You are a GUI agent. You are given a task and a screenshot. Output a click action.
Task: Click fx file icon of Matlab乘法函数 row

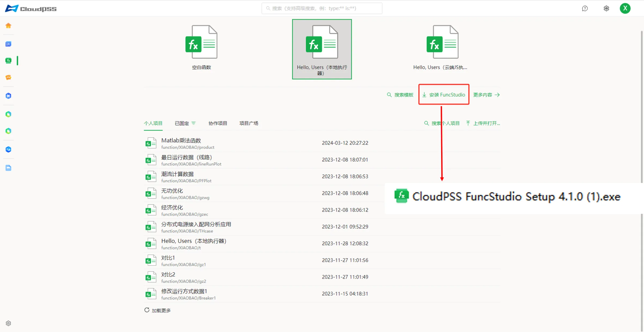tap(151, 143)
